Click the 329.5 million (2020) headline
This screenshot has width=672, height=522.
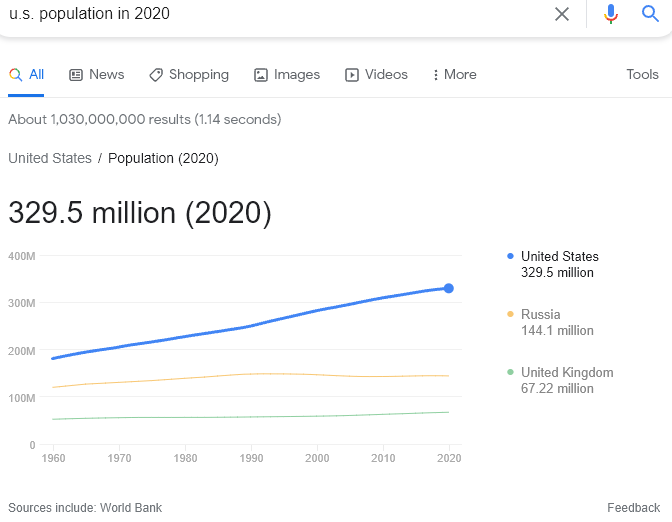140,213
